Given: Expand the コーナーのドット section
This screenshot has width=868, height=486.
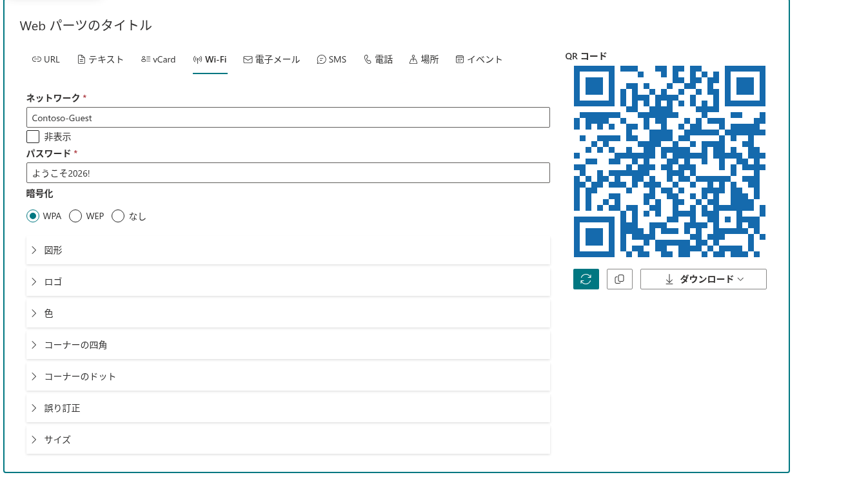Looking at the screenshot, I should pos(288,376).
